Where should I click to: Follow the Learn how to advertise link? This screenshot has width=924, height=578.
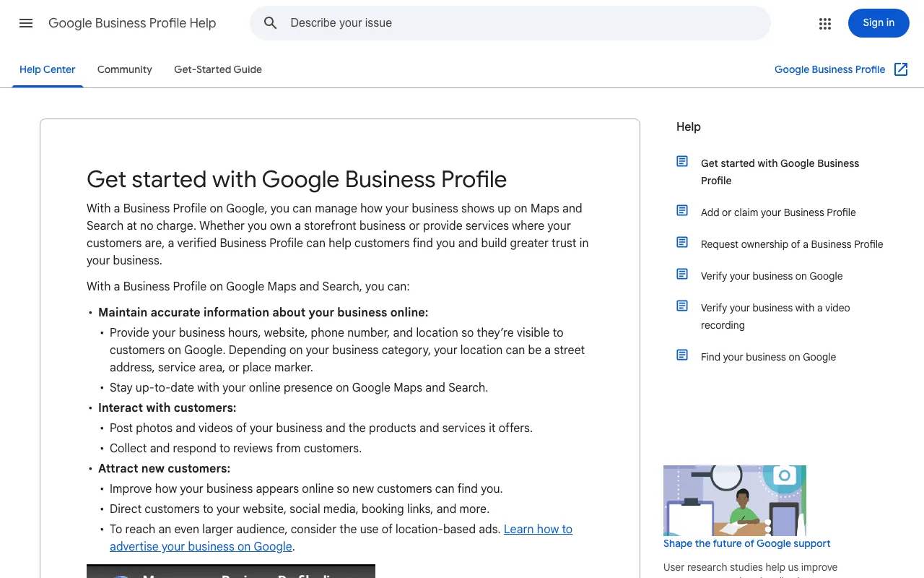[341, 538]
